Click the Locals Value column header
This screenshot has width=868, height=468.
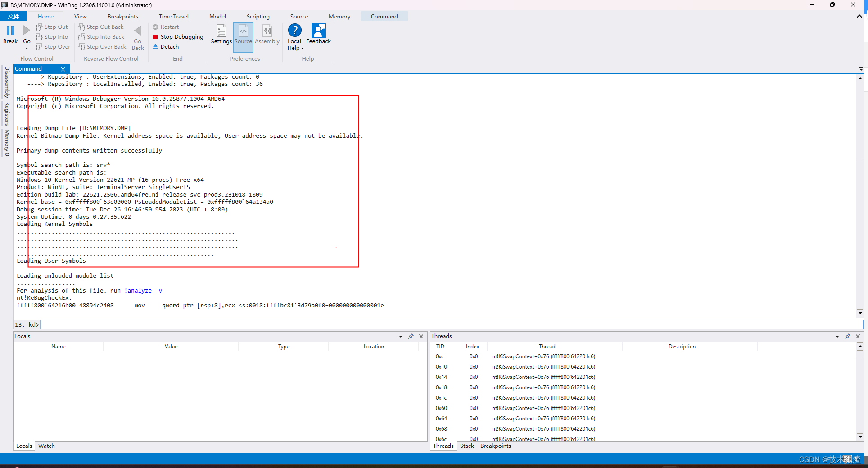pos(171,346)
